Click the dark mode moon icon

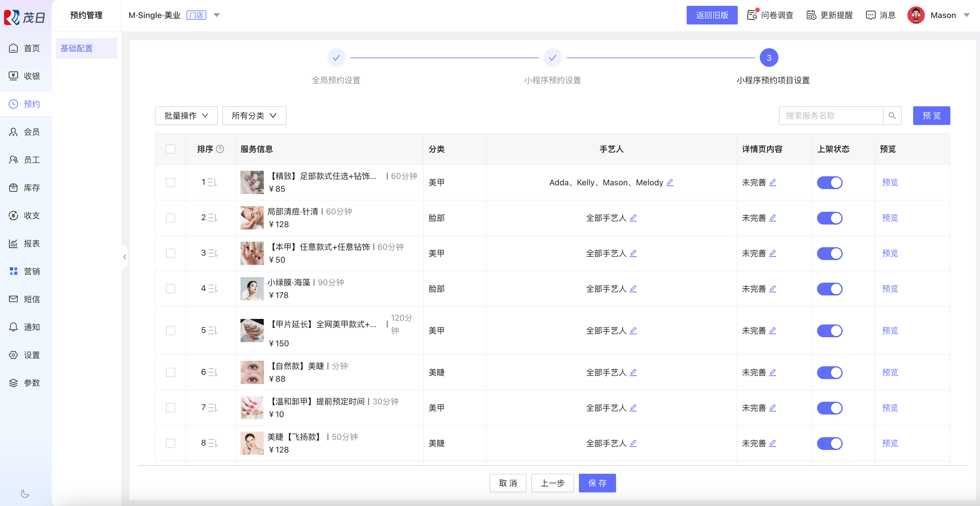click(25, 494)
